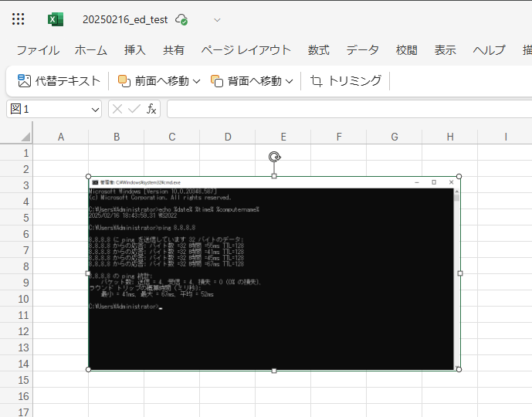Image resolution: width=532 pixels, height=417 pixels.
Task: Open the app launcher waffle icon
Action: [19, 19]
